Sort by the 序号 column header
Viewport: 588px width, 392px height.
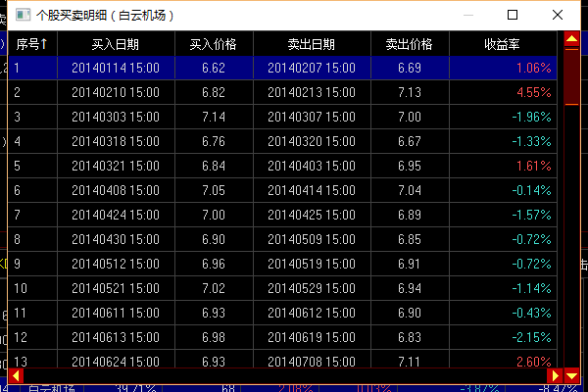pos(31,44)
